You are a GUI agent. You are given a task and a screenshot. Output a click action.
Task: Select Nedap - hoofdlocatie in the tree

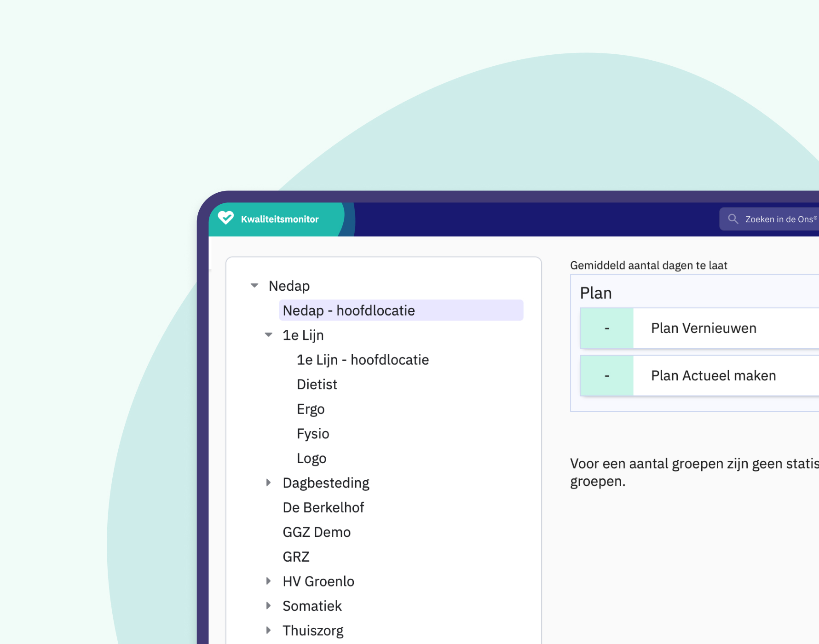(x=349, y=310)
